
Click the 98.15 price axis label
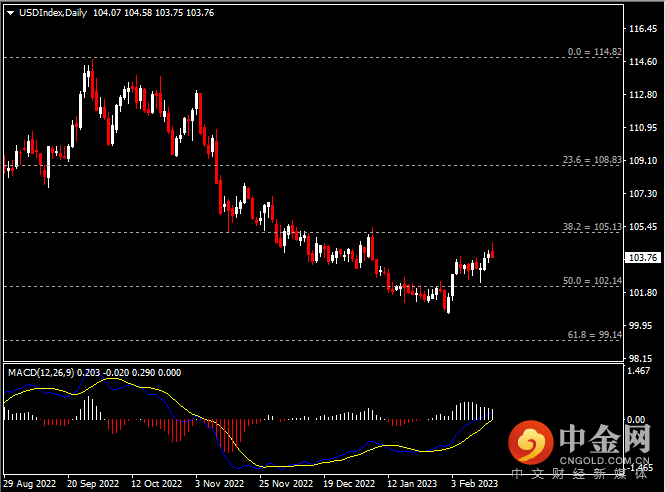(x=640, y=357)
